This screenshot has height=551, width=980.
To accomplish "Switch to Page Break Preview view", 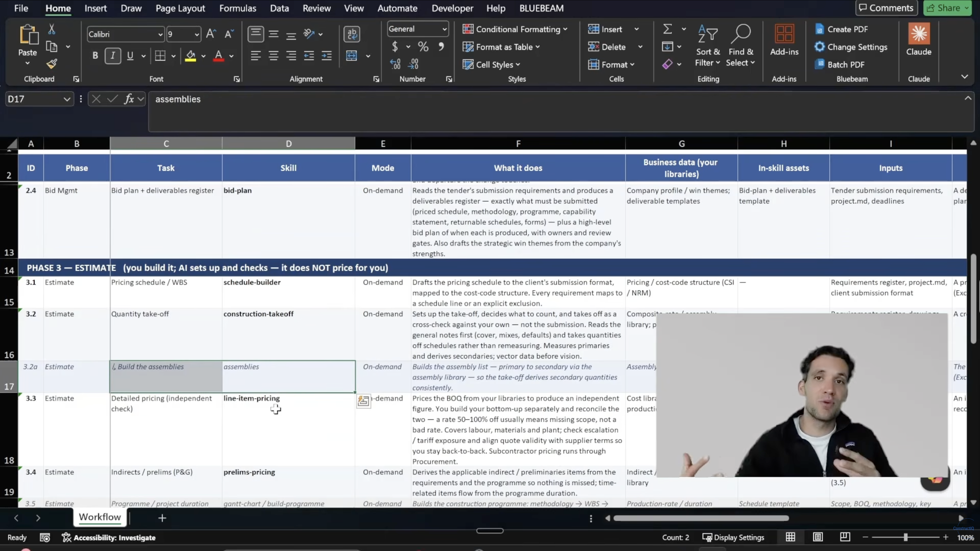I will (x=845, y=537).
